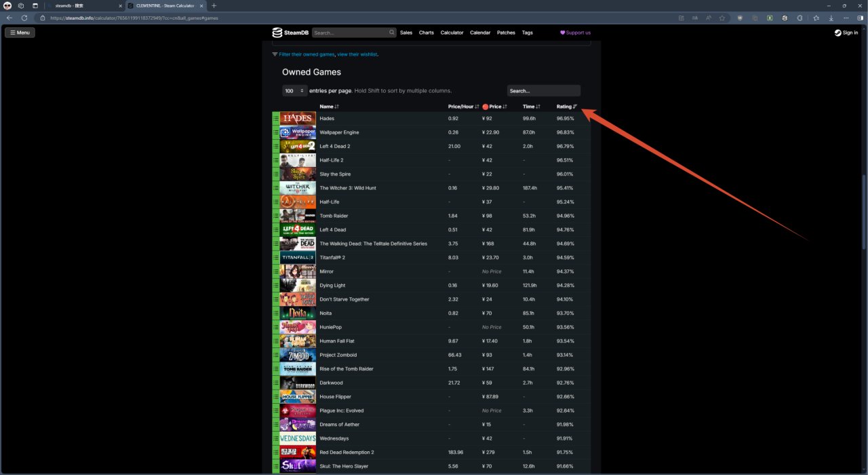
Task: Click the Project Zomboid thumbnail
Action: [x=298, y=355]
